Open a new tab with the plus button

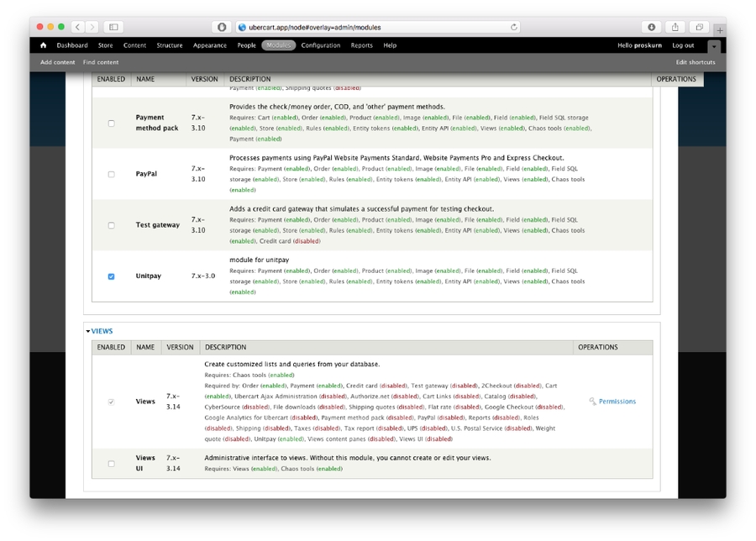[719, 30]
